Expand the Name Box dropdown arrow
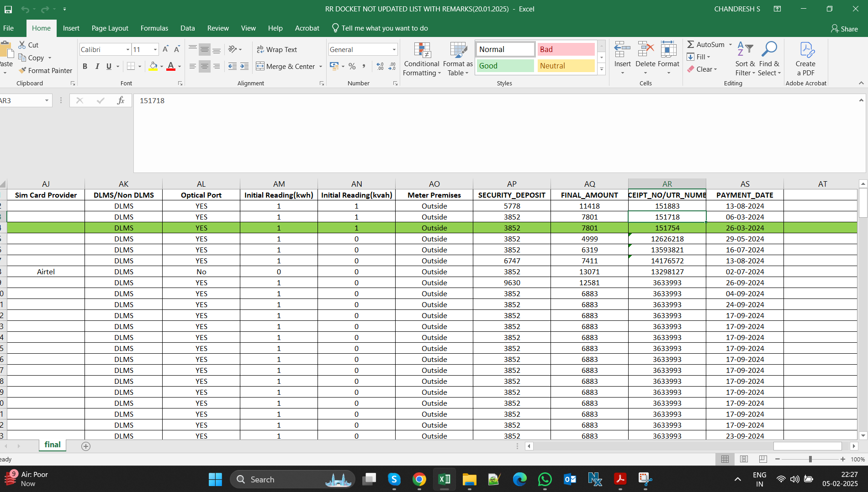Image resolution: width=868 pixels, height=492 pixels. pos(47,100)
